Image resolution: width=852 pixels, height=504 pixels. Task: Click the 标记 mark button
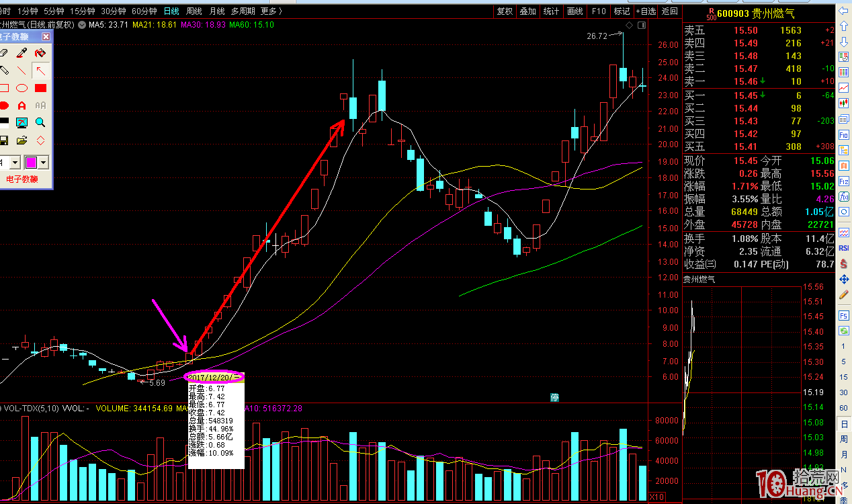(x=622, y=11)
